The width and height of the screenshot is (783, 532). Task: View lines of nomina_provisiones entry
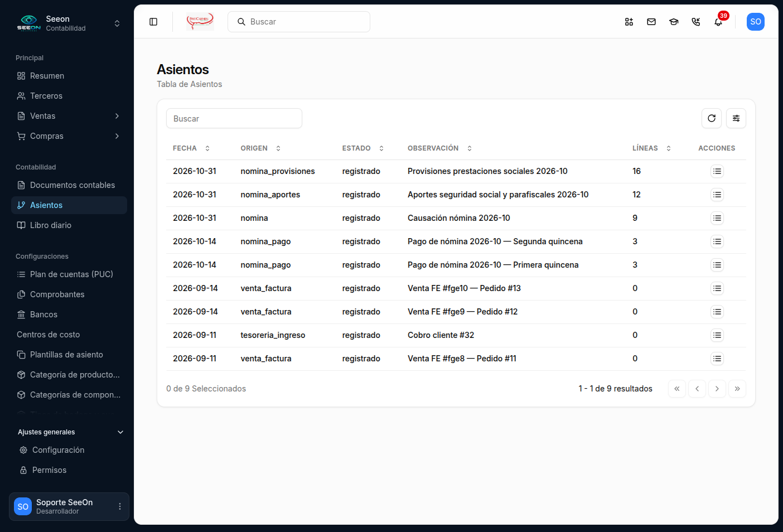point(717,171)
